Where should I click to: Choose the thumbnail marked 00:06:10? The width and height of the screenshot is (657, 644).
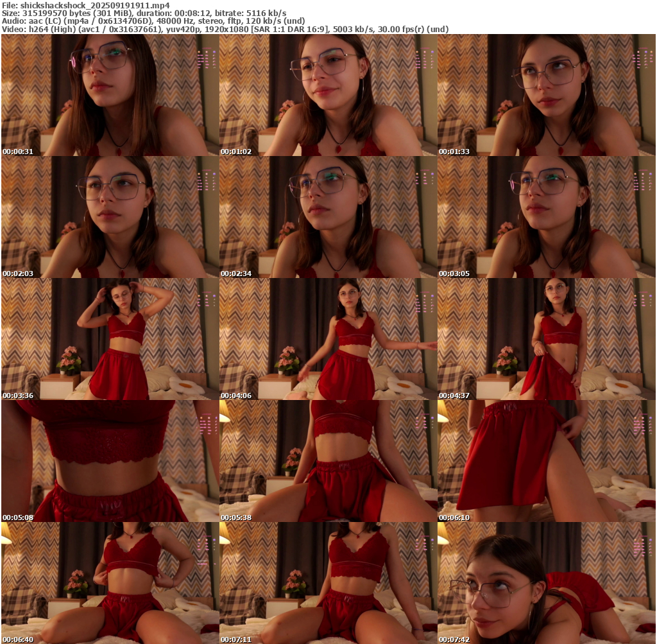coord(546,461)
